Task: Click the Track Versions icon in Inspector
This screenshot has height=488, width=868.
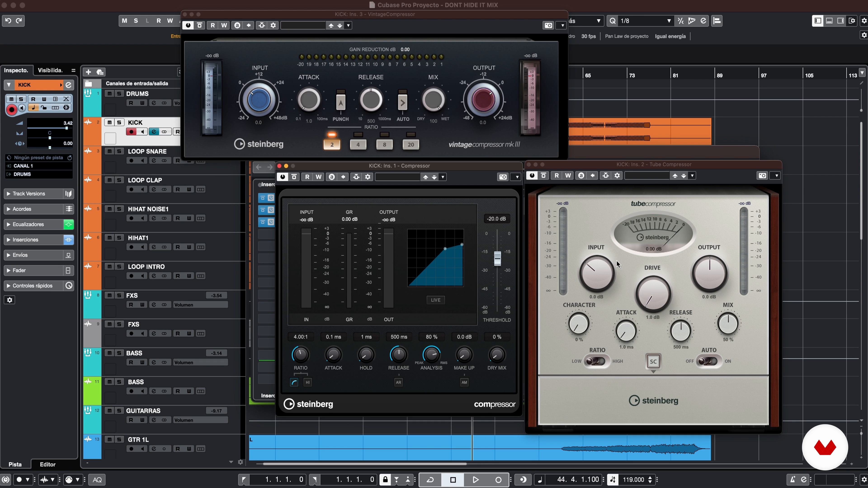Action: [68, 194]
